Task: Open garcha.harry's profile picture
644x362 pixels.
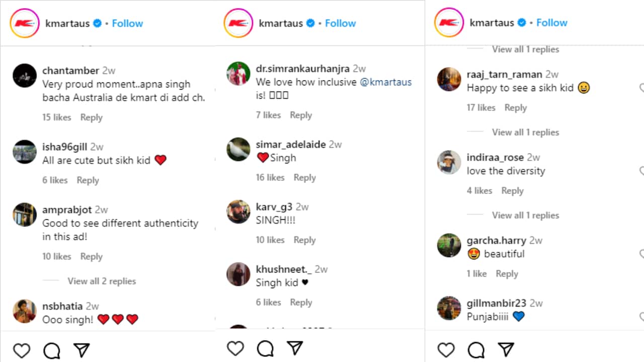Action: pos(449,246)
